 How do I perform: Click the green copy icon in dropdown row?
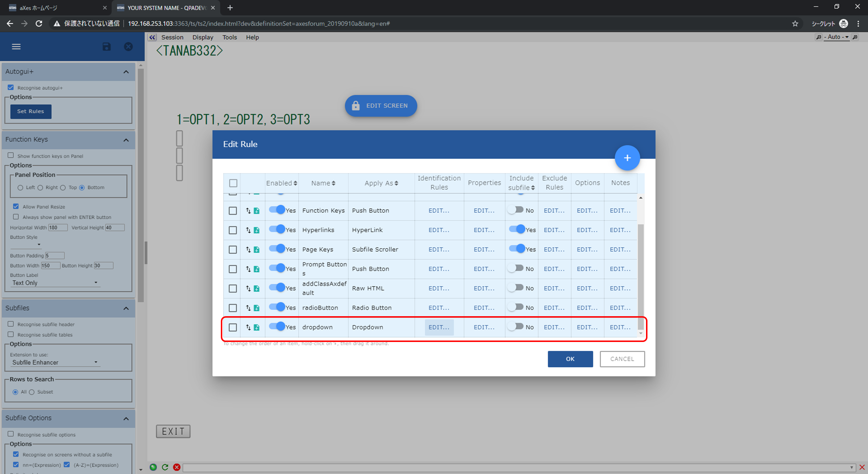point(257,327)
